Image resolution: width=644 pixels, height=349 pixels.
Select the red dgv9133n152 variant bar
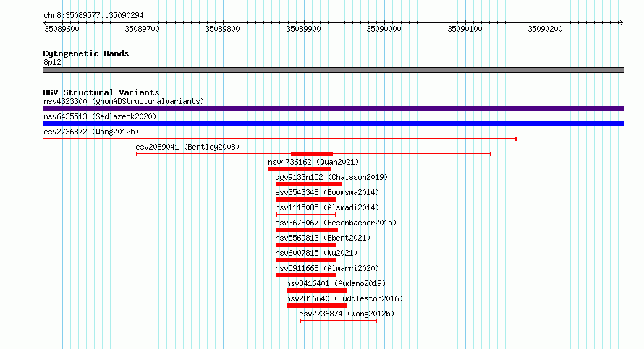tap(309, 184)
